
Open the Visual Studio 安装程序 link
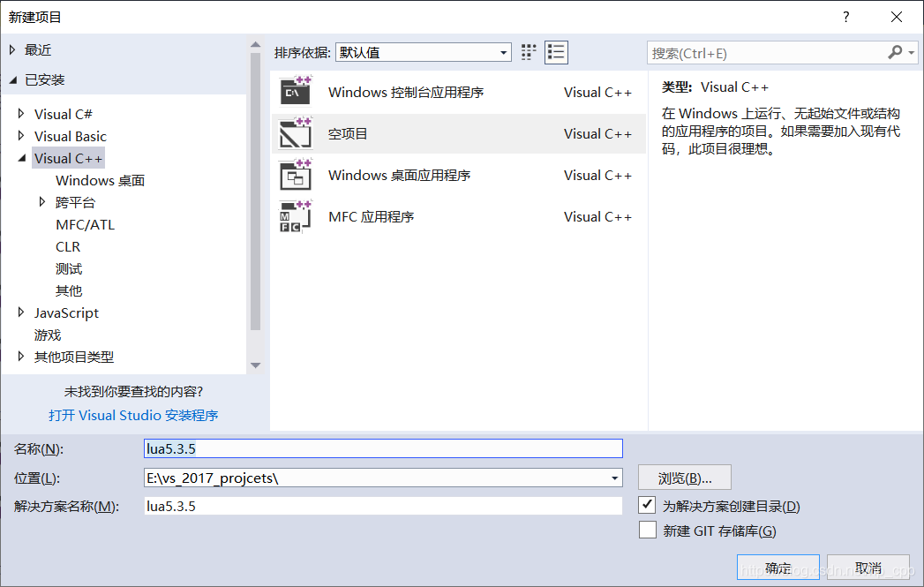133,415
